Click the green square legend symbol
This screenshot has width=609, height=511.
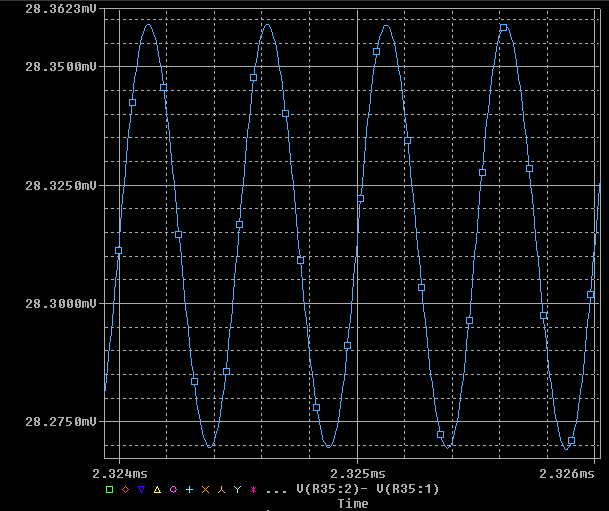coord(110,489)
